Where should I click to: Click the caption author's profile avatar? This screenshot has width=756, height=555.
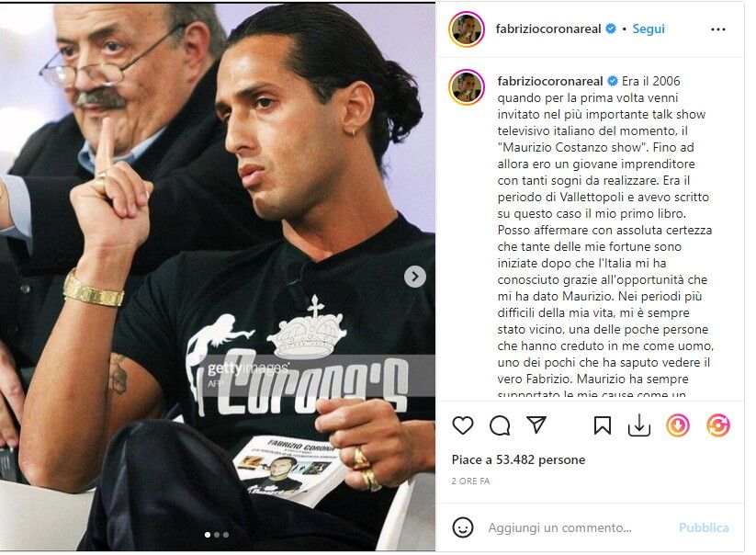pyautogui.click(x=467, y=87)
